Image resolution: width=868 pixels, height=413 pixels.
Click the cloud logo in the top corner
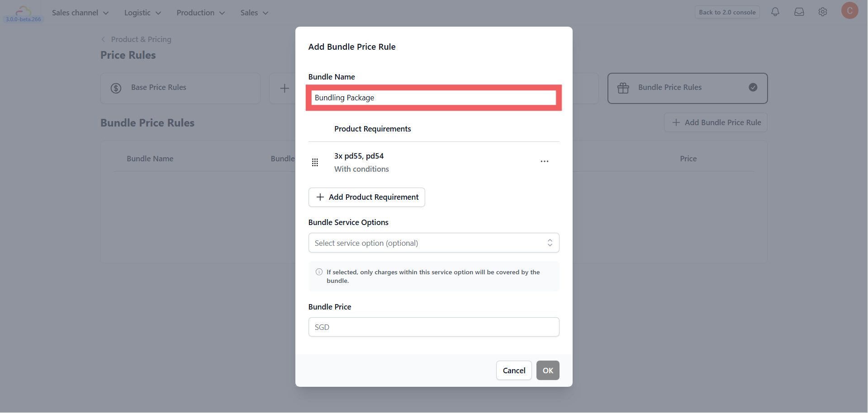pyautogui.click(x=23, y=11)
